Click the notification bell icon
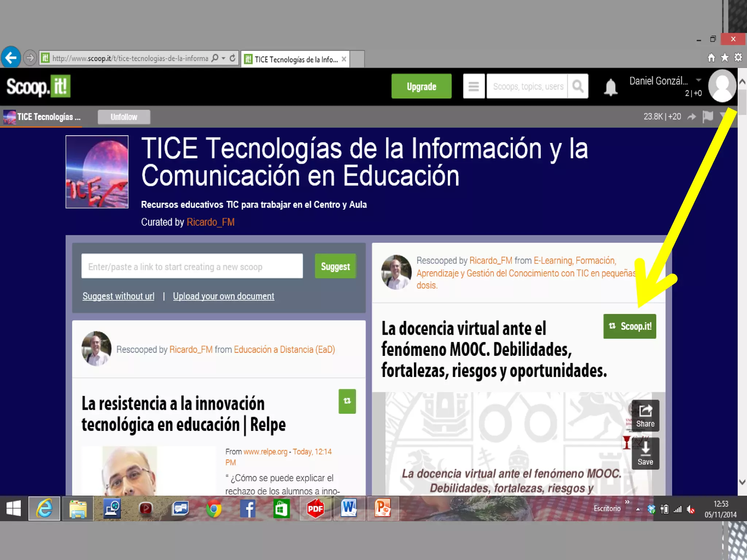 click(611, 87)
